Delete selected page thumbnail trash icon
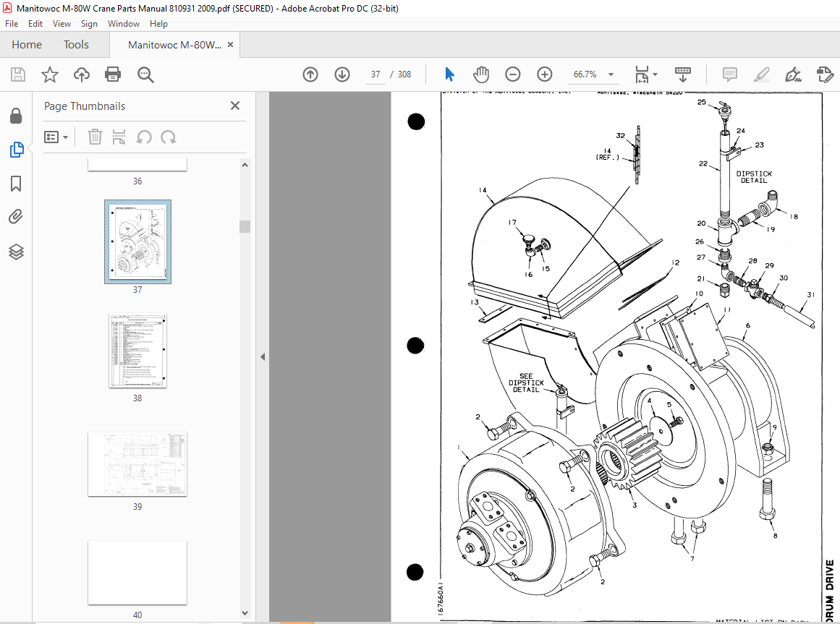Viewport: 840px width, 624px height. (x=95, y=137)
